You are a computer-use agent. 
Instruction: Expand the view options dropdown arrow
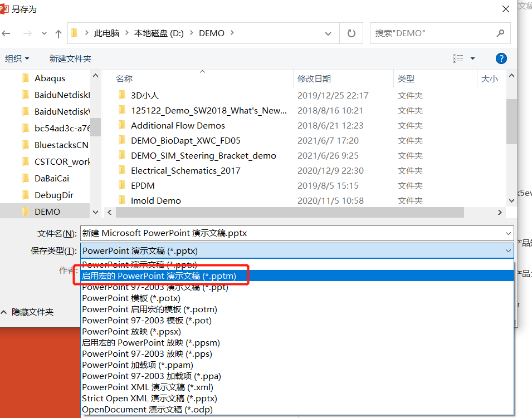473,58
